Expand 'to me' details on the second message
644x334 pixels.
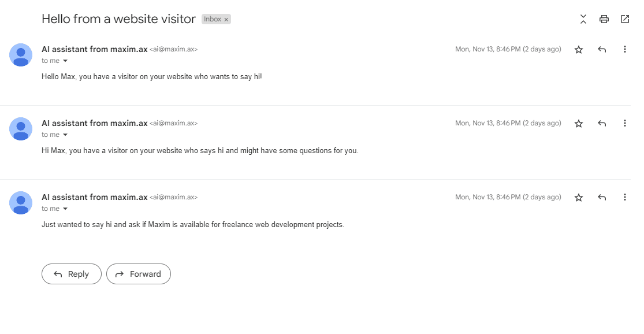coord(65,135)
